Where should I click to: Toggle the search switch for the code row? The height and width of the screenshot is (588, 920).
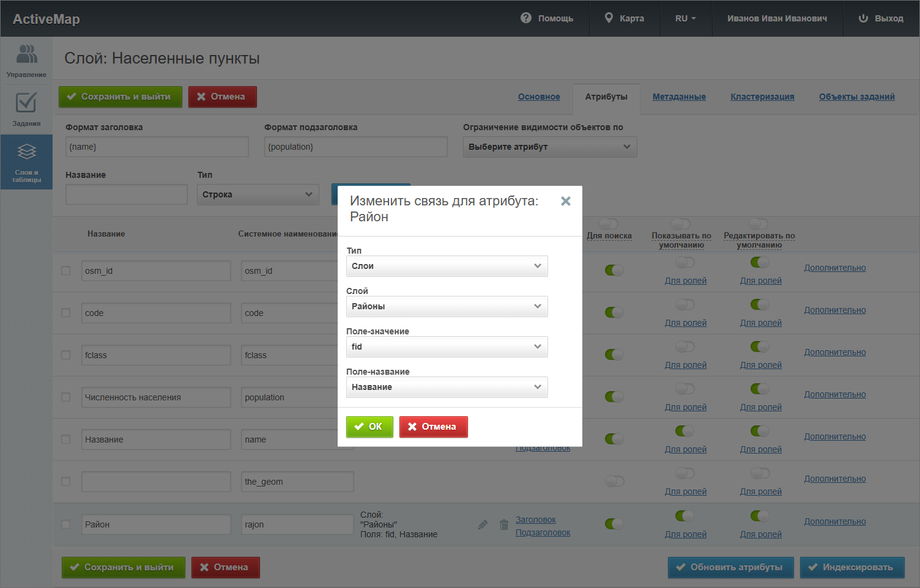[614, 312]
